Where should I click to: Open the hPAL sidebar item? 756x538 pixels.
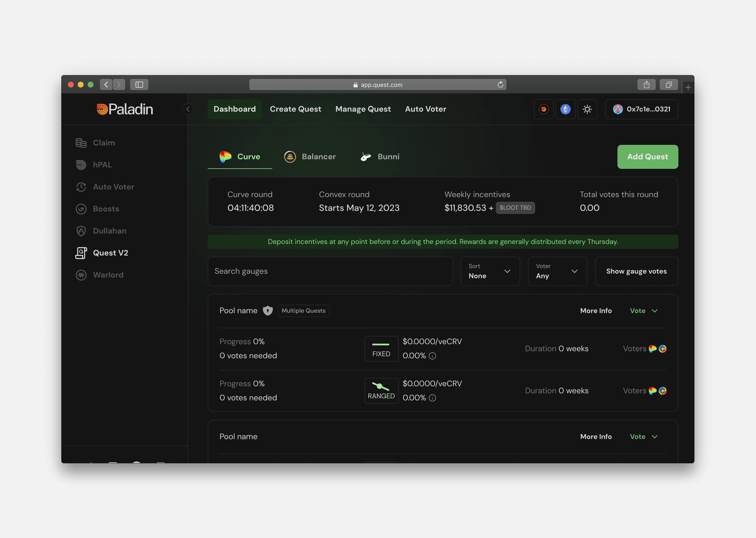coord(94,165)
